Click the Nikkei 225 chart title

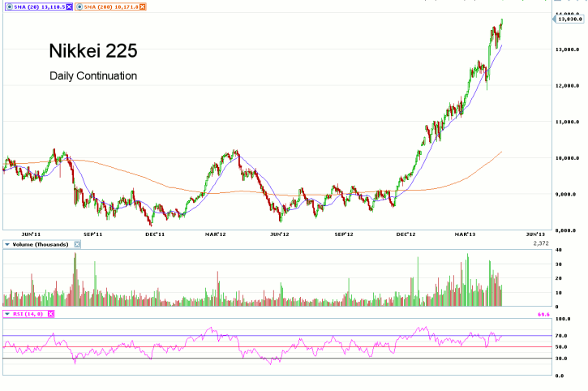93,51
